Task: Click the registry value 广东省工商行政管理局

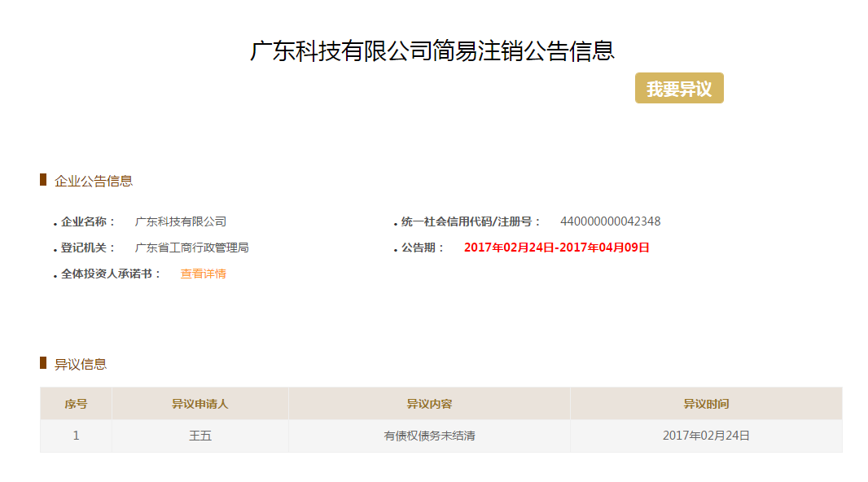Action: tap(191, 248)
